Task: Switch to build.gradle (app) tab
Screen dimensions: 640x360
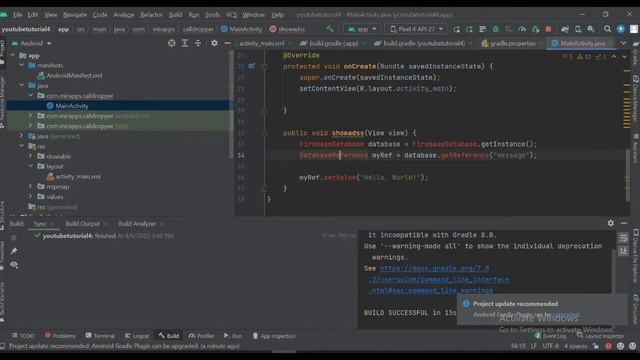Action: tap(333, 43)
